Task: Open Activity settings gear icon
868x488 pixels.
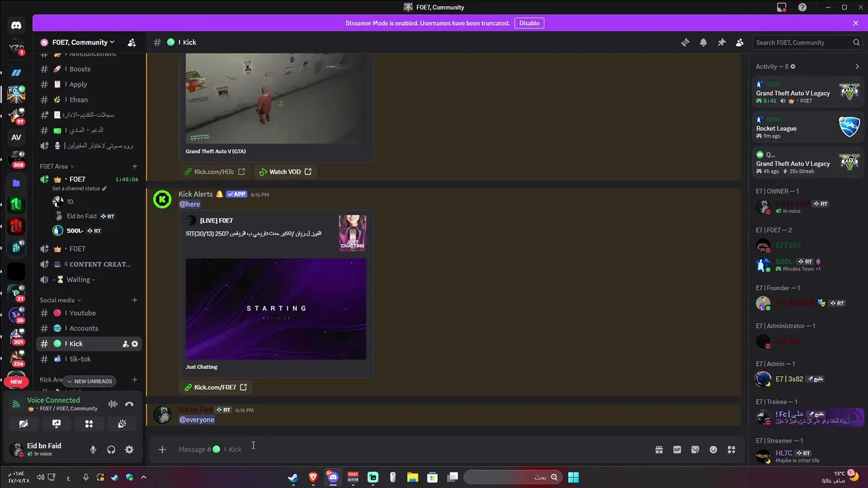Action: tap(793, 66)
